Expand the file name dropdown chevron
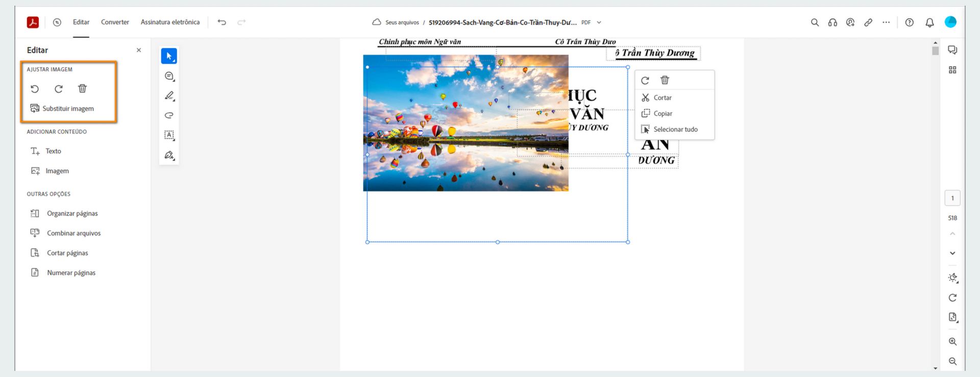Image resolution: width=980 pixels, height=377 pixels. coord(599,22)
